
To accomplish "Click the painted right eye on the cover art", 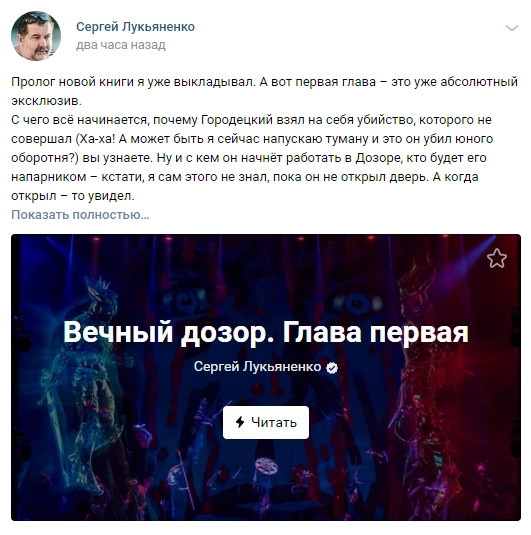I will [x=357, y=302].
